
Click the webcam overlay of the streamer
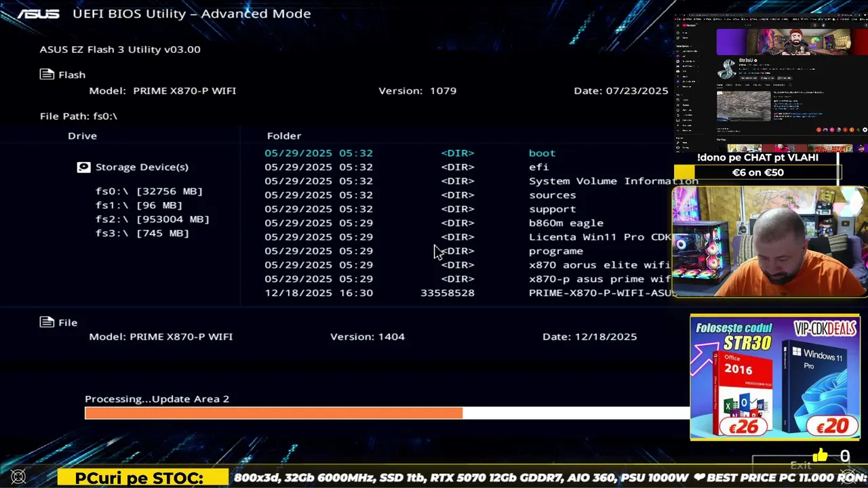pos(770,242)
